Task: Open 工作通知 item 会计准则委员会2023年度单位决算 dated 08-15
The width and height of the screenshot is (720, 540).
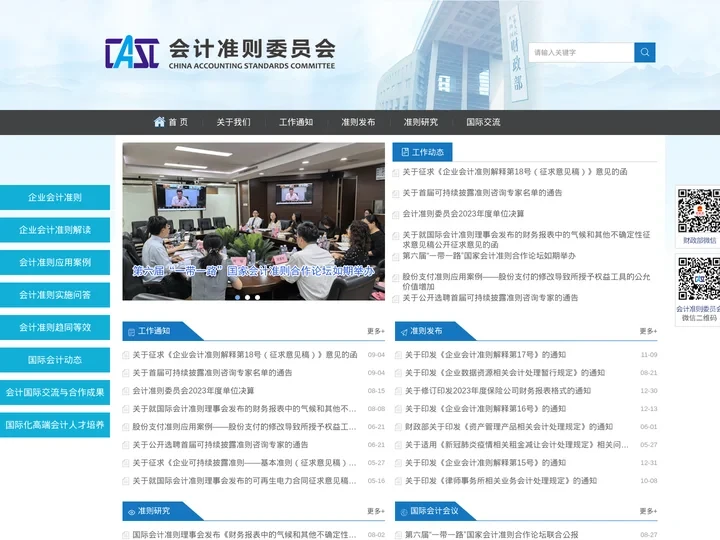Action: pos(193,391)
